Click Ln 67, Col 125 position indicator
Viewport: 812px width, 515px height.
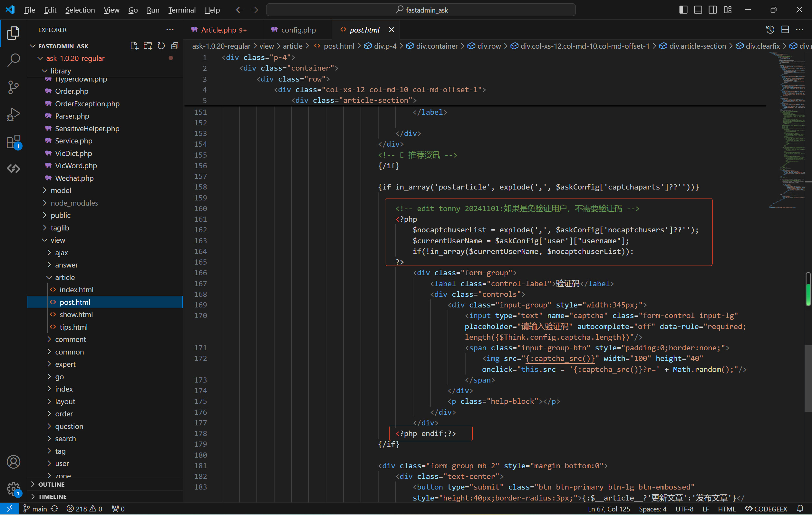[609, 509]
